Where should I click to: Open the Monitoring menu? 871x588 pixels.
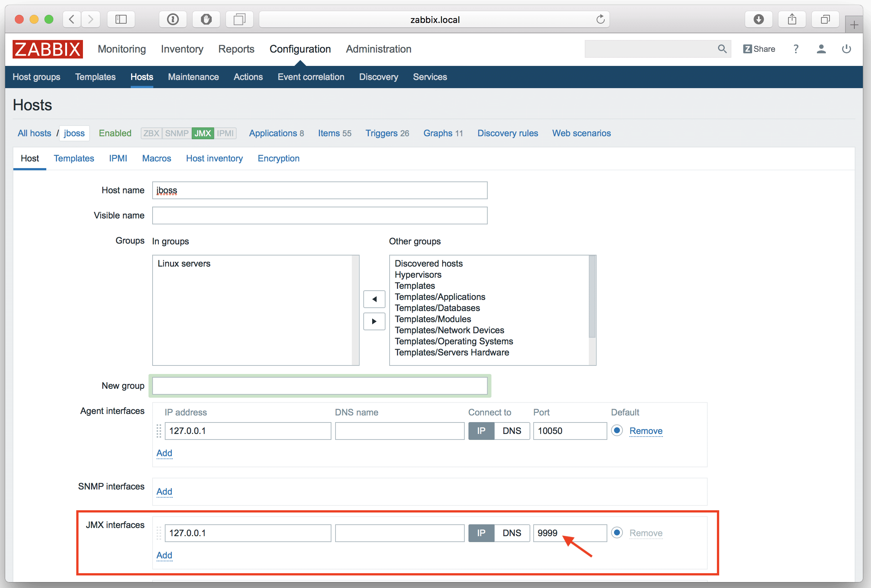122,49
